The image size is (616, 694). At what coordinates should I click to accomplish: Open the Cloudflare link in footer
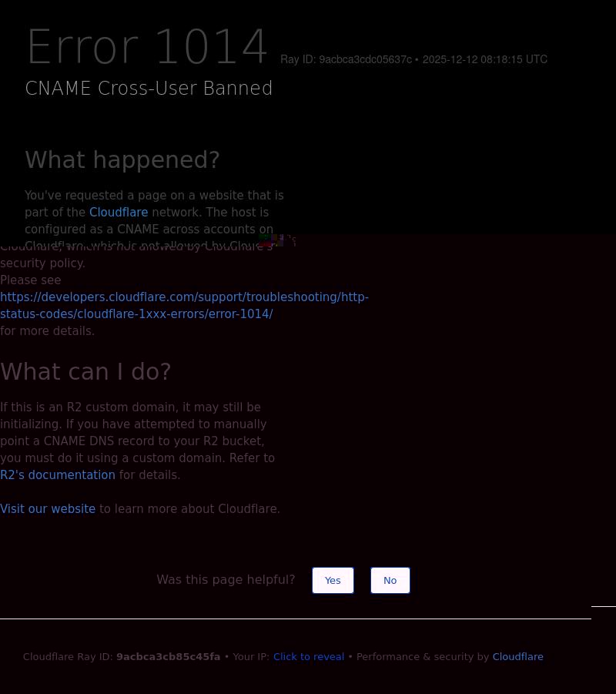(517, 657)
